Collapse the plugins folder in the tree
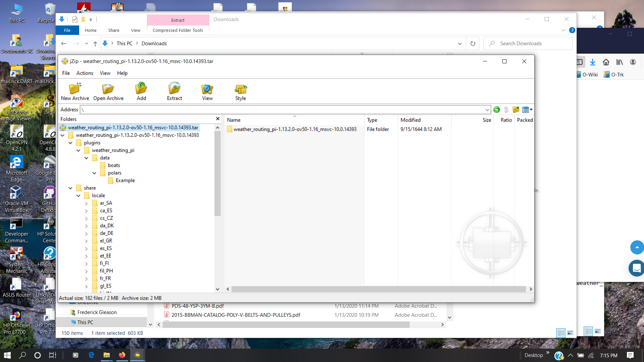The image size is (644, 362). (70, 142)
